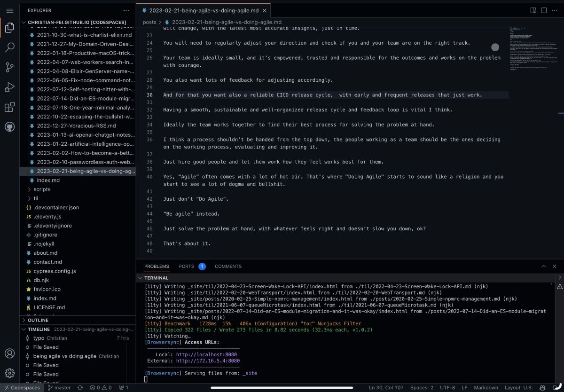Click the file name breadcrumb segment
Image resolution: width=564 pixels, height=392 pixels.
pyautogui.click(x=227, y=22)
